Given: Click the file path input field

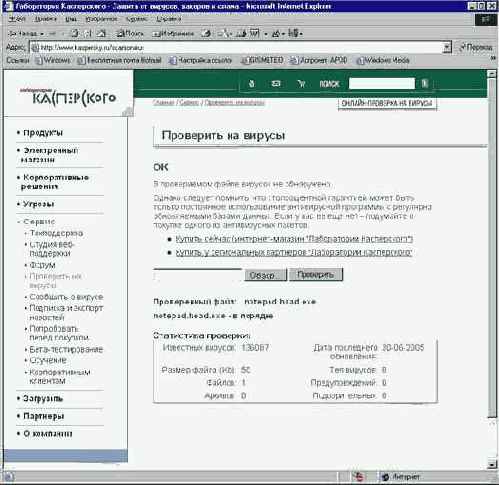Looking at the screenshot, I should 198,275.
